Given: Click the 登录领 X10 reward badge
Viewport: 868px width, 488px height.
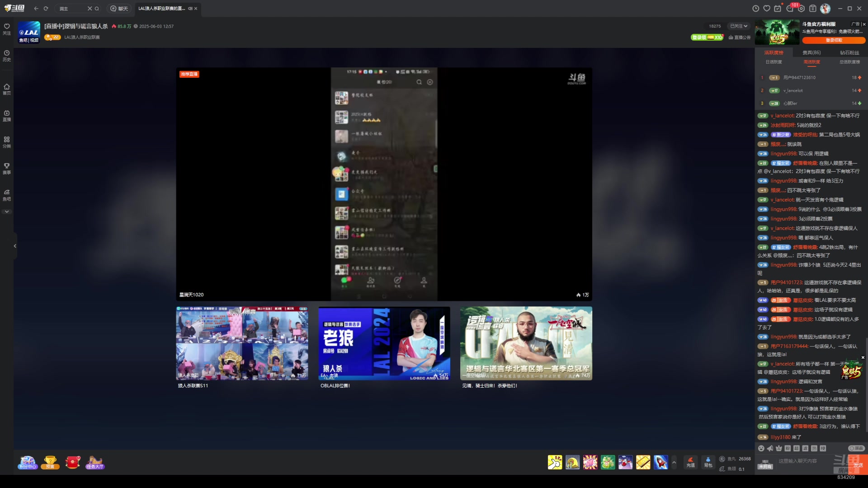Looking at the screenshot, I should pyautogui.click(x=707, y=38).
